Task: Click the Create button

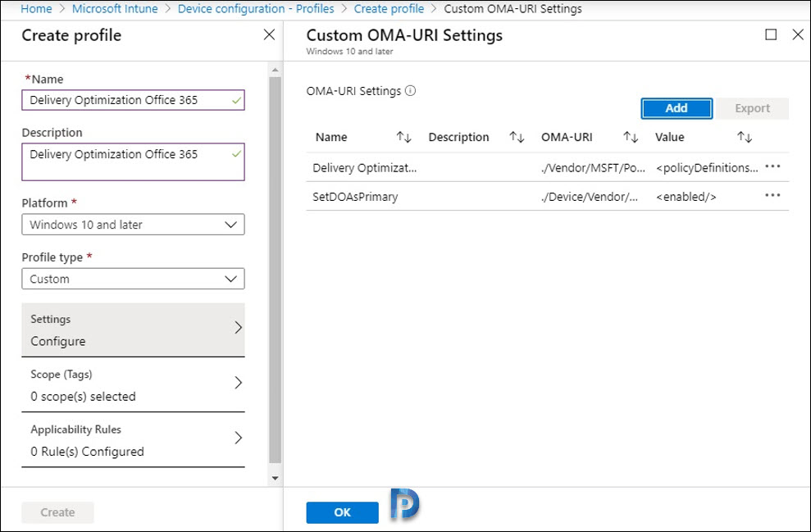Action: pyautogui.click(x=57, y=512)
